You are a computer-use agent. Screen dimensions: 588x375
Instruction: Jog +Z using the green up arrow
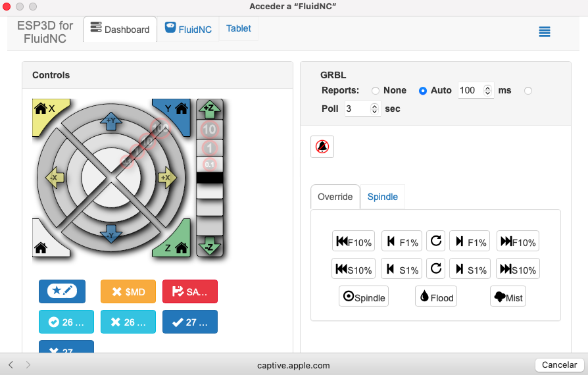point(210,109)
